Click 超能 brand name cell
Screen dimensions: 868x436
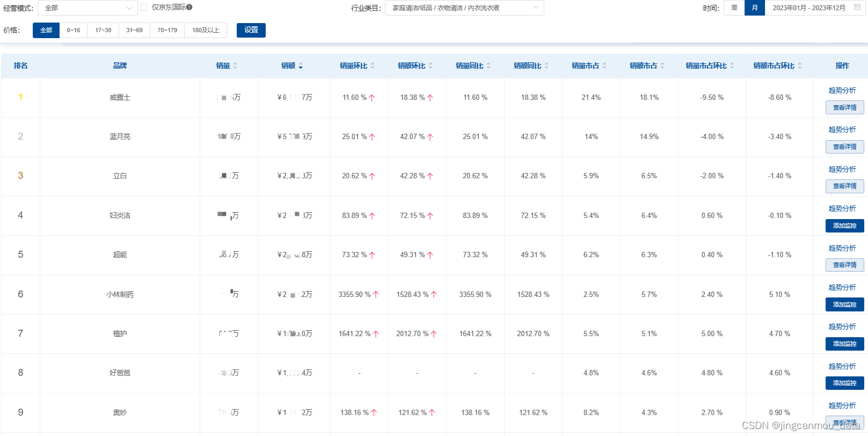tap(120, 255)
